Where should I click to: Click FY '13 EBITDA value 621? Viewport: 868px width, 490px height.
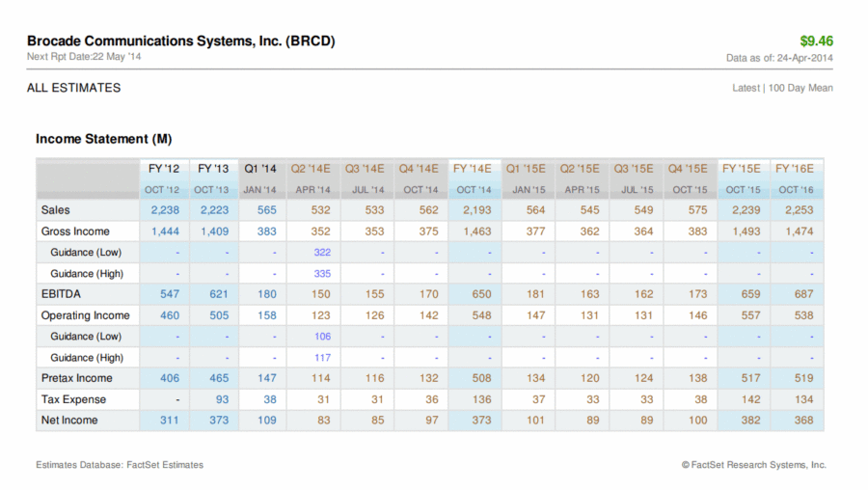point(219,294)
